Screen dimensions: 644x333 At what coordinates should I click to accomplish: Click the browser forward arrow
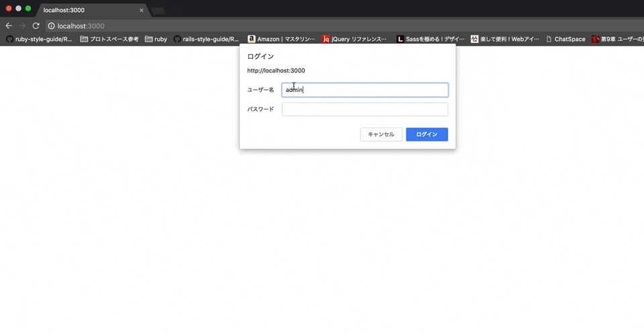pyautogui.click(x=22, y=26)
